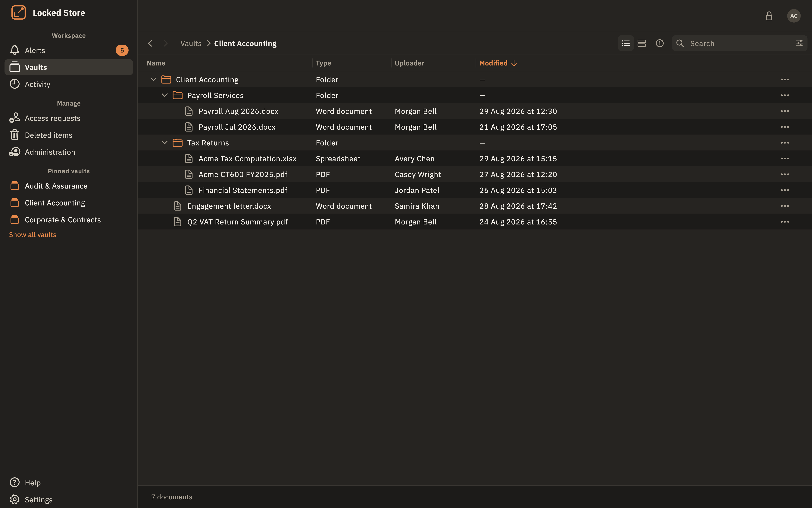
Task: Open more options for Tax Returns folder
Action: [x=785, y=143]
